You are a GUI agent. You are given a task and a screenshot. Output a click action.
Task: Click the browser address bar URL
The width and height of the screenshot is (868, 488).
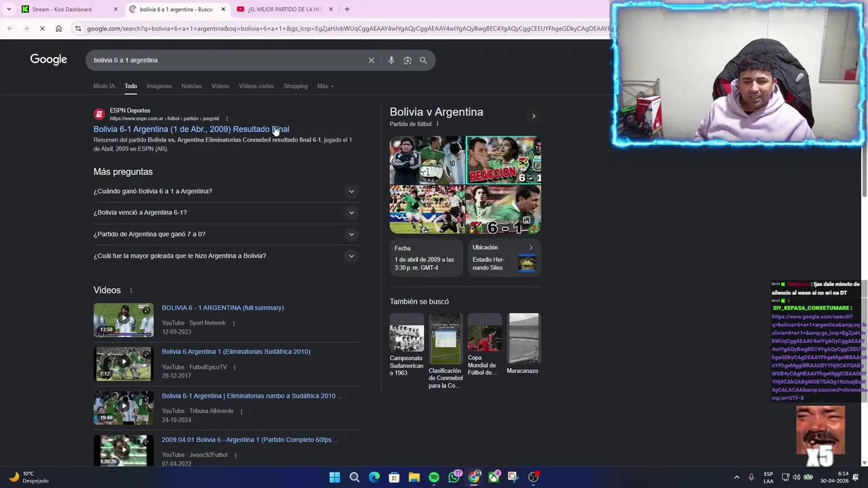click(347, 28)
